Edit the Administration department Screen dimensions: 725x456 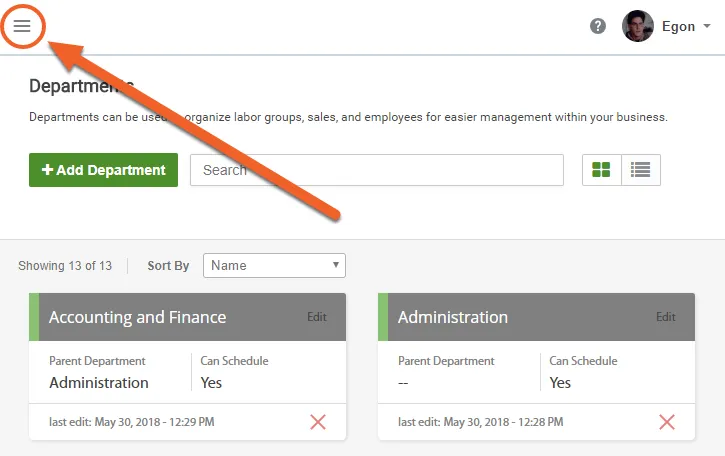pos(665,317)
